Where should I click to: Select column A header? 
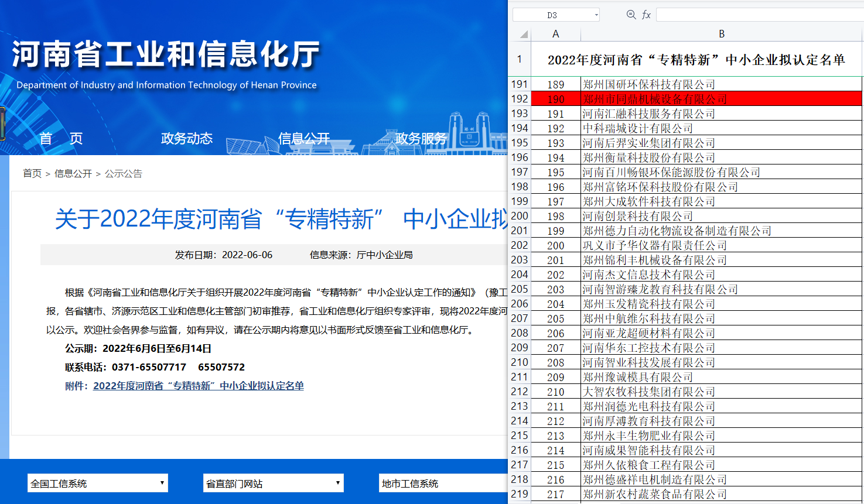click(555, 34)
